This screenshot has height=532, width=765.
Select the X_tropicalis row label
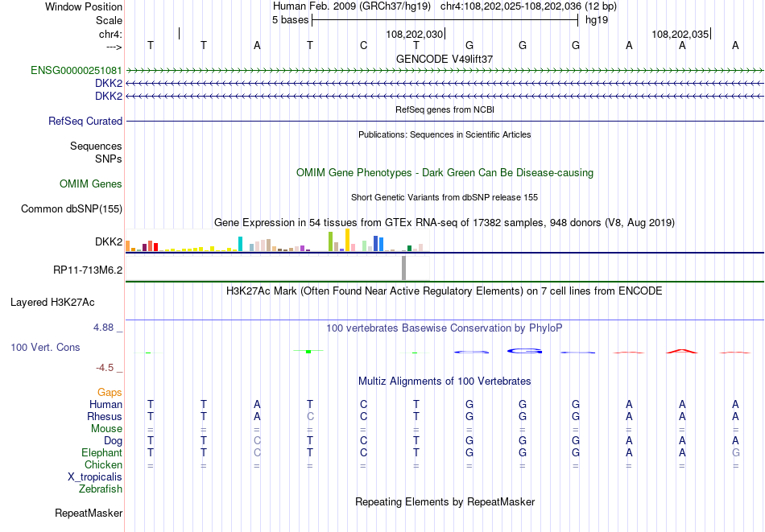coord(95,477)
